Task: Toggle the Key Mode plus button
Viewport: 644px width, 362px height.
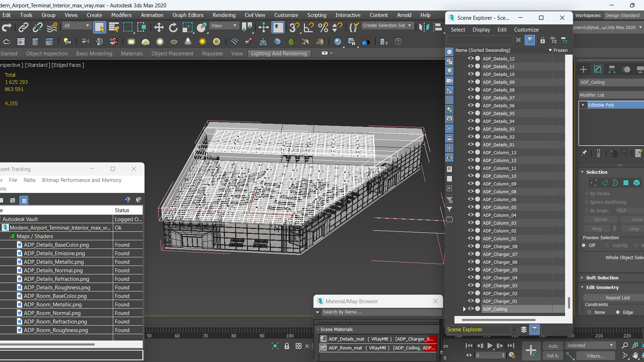Action: tap(531, 351)
